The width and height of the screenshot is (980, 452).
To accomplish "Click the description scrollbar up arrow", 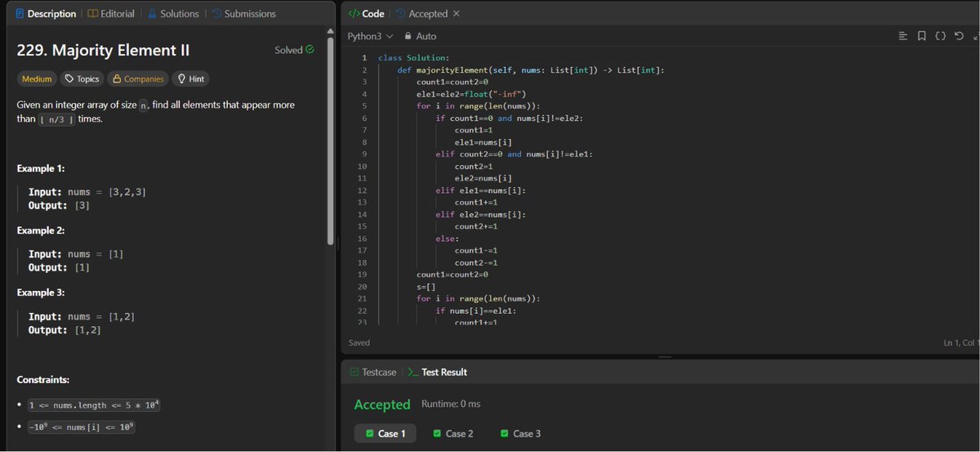I will click(330, 32).
